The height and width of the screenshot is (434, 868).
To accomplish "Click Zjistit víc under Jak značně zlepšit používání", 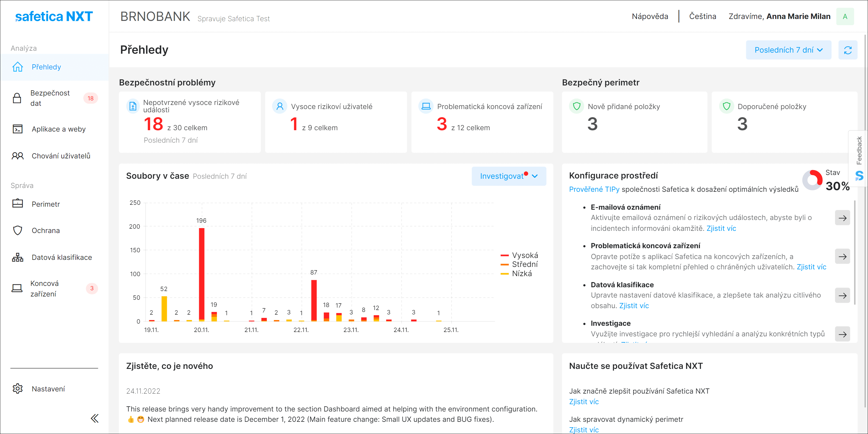I will (584, 402).
